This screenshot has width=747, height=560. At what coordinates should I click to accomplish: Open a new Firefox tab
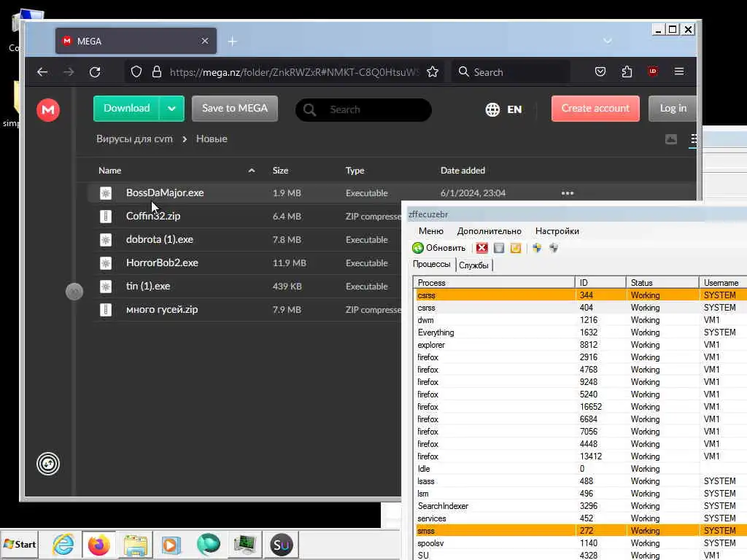pos(232,42)
